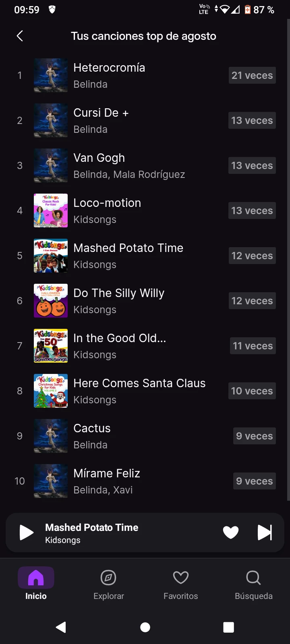Play Mashed Potato Time in mini player
The image size is (290, 644).
pos(27,533)
